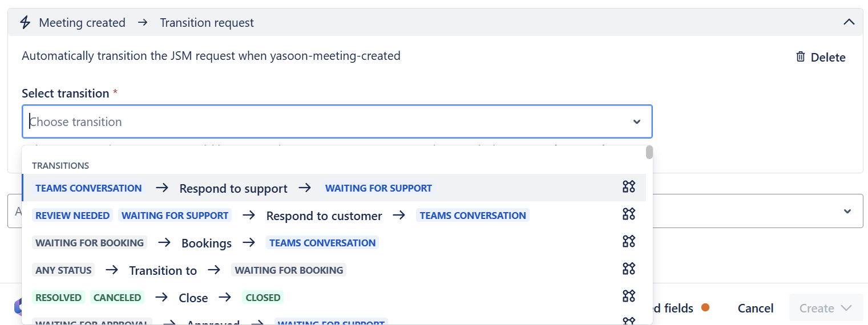Screen dimensions: 868x325
Task: Collapse the Meeting created rule section
Action: (x=849, y=23)
